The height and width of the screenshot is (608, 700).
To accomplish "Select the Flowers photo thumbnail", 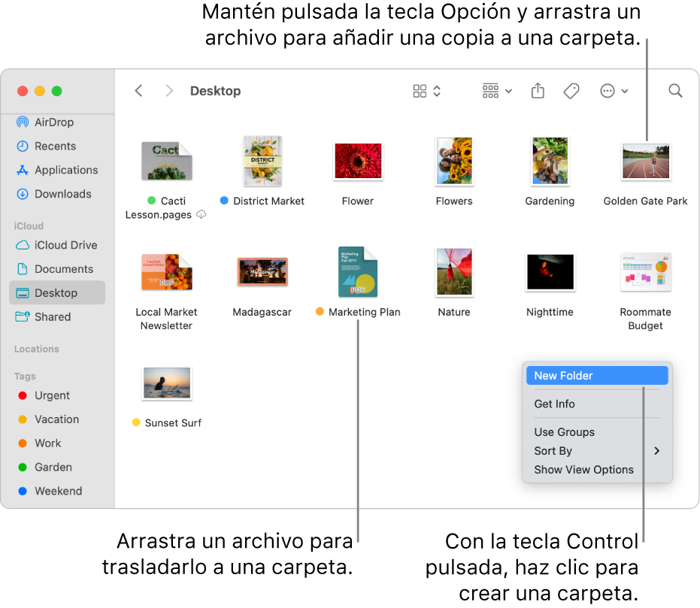I will [454, 161].
